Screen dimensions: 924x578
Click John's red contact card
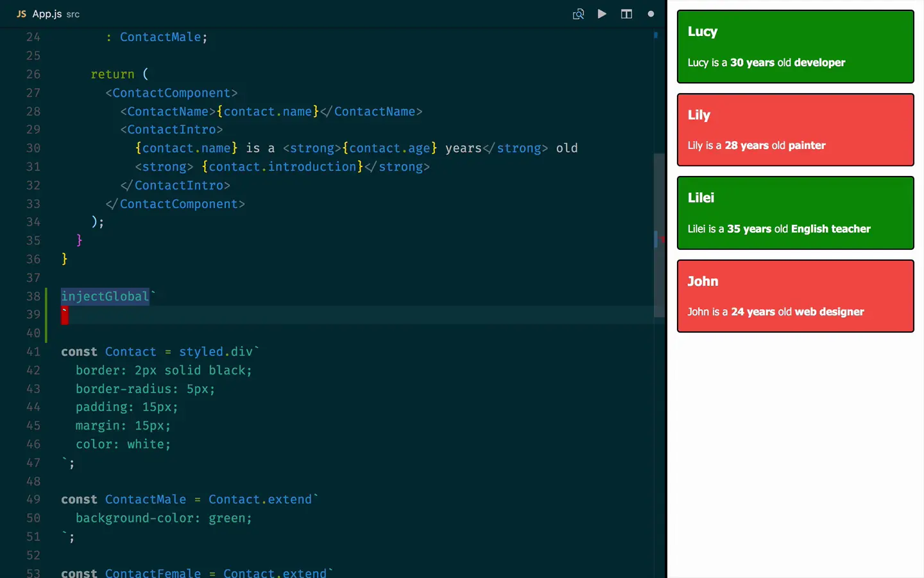796,296
